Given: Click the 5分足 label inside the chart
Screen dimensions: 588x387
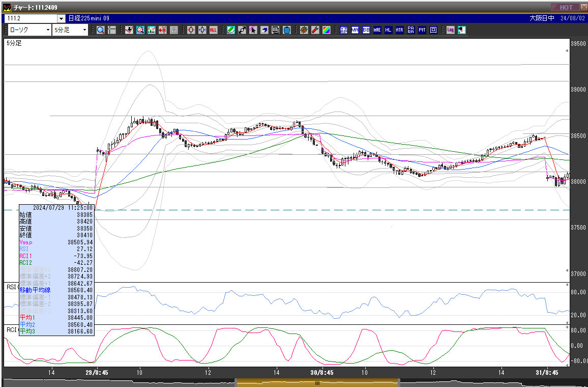Looking at the screenshot, I should tap(14, 43).
